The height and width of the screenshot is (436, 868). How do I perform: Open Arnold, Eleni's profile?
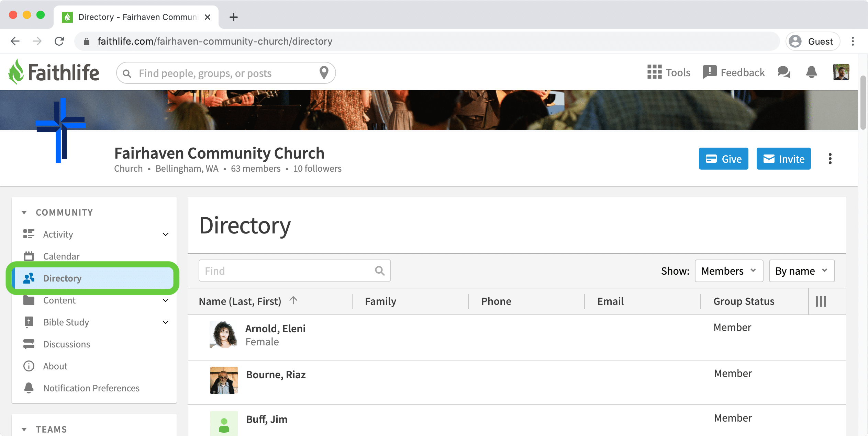click(x=275, y=329)
